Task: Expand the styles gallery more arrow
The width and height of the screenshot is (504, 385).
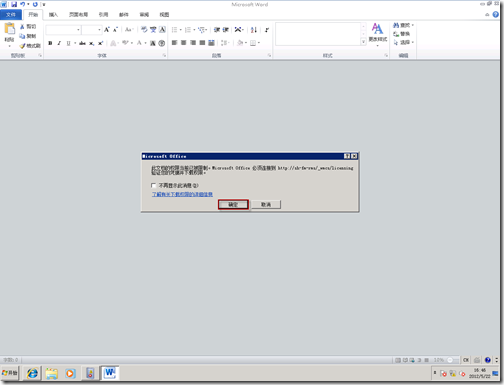Action: point(363,42)
